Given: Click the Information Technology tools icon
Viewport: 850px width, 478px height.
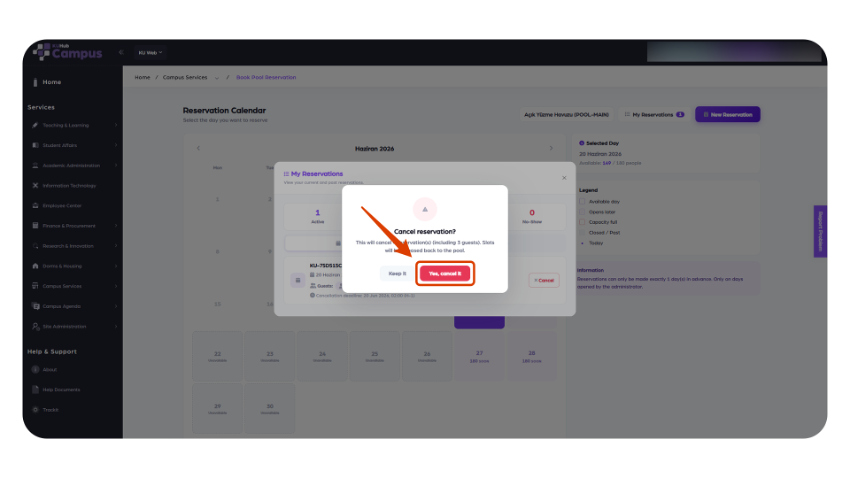Looking at the screenshot, I should click(35, 185).
